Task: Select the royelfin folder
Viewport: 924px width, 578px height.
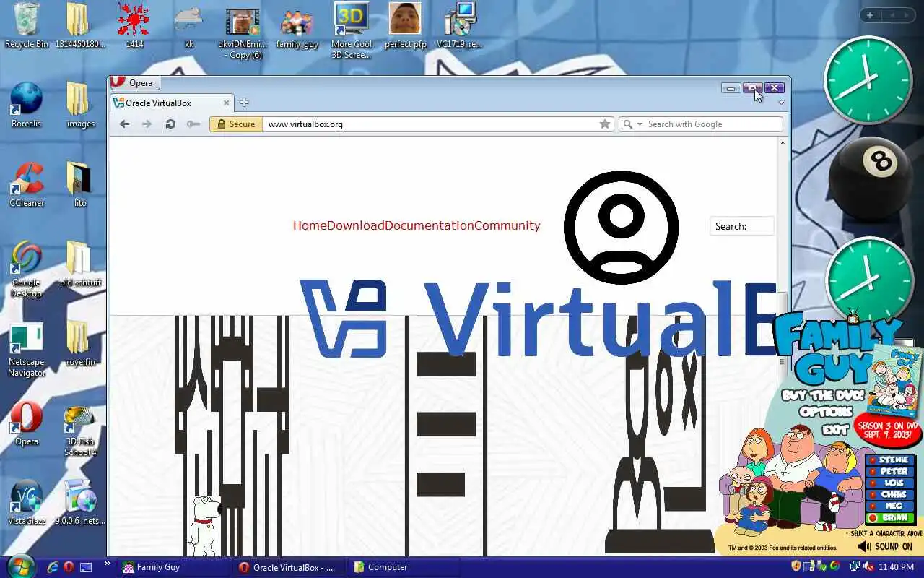Action: click(80, 343)
